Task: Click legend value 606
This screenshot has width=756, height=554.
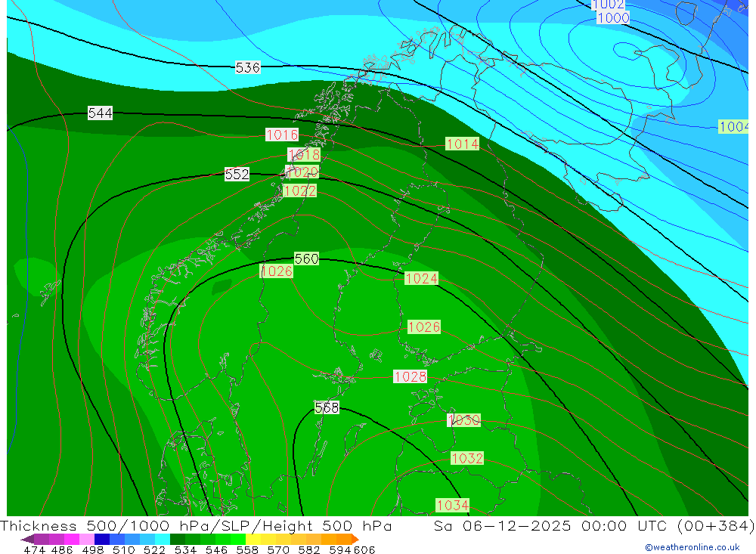Action: coord(364,549)
